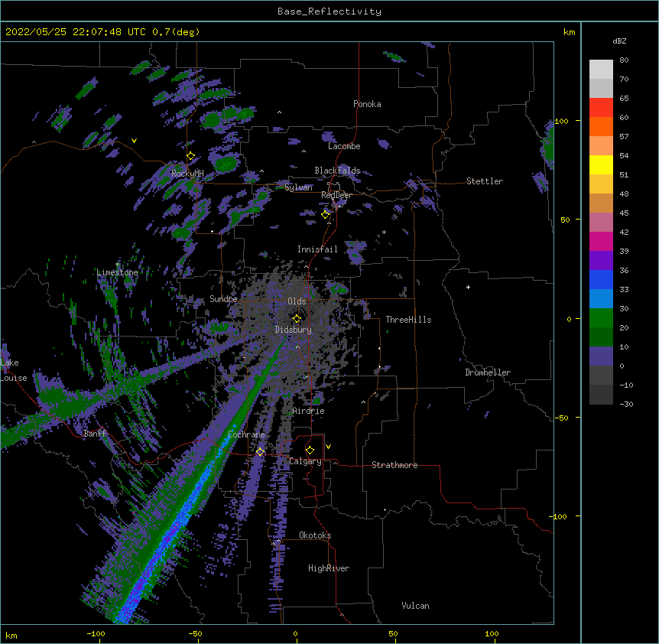Click the Ponoka city label

pyautogui.click(x=367, y=104)
